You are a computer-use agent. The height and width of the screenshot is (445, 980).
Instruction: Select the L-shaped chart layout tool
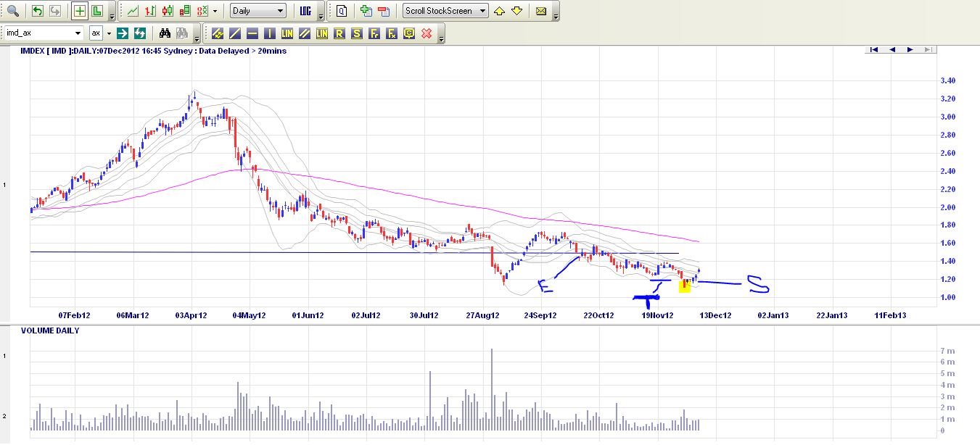point(97,11)
